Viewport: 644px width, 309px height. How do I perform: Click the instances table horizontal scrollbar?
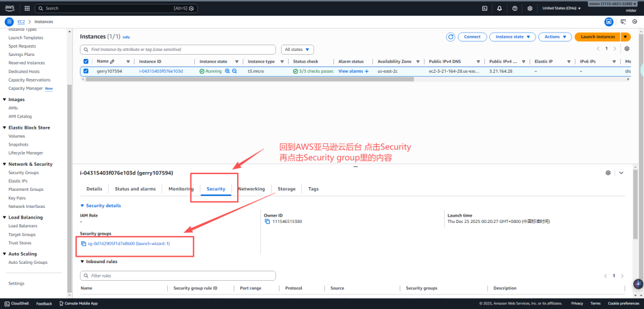point(250,79)
